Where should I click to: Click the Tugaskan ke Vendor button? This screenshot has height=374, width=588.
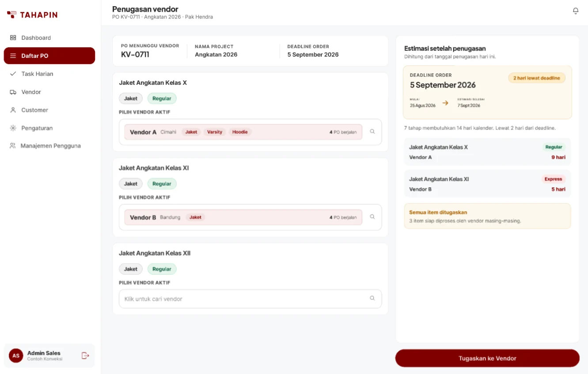click(x=487, y=358)
